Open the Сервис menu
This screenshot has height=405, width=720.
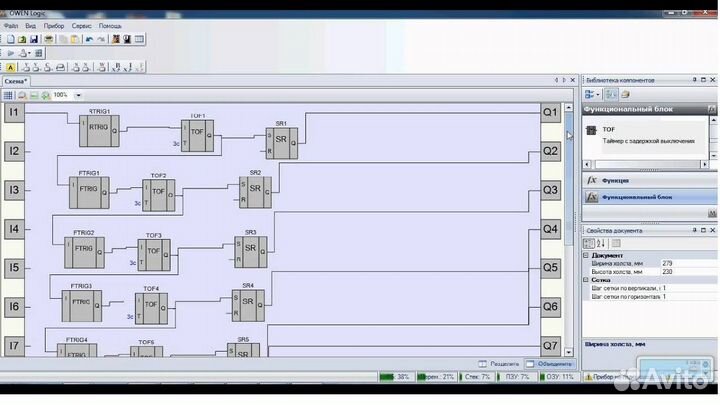pyautogui.click(x=81, y=26)
